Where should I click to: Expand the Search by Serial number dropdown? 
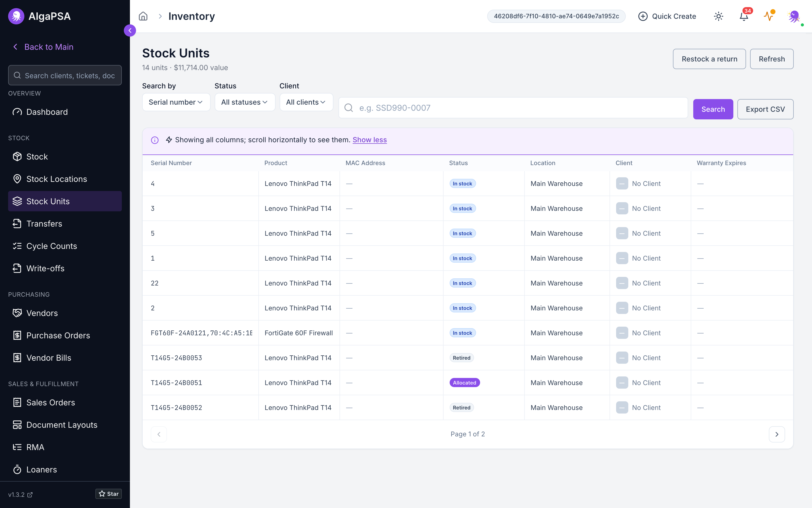[176, 102]
